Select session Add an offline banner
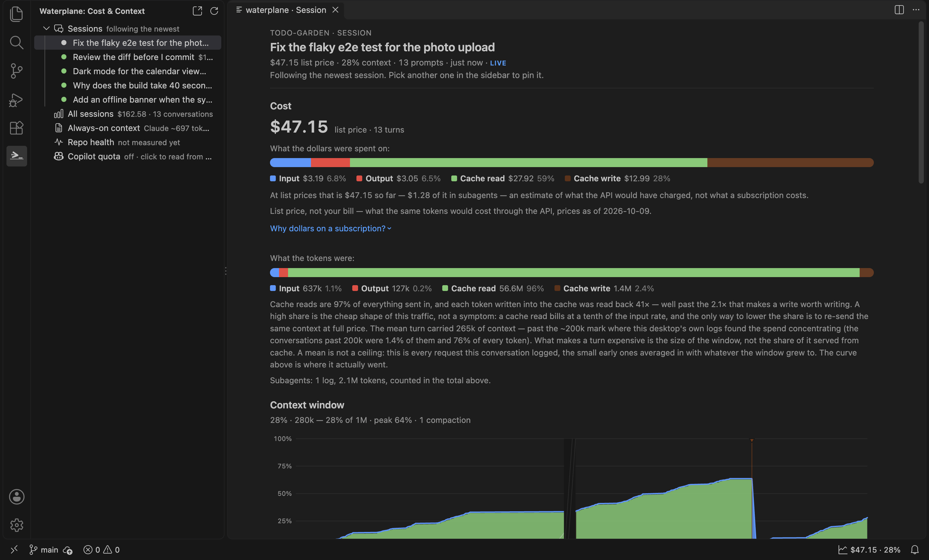Viewport: 929px width, 560px height. pyautogui.click(x=128, y=100)
